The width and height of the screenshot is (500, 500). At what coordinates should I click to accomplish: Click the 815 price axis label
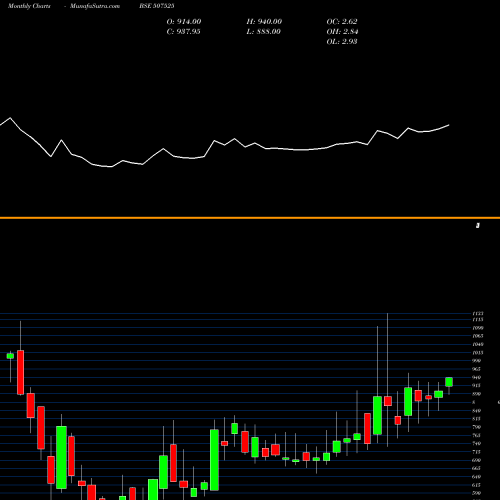point(477,419)
